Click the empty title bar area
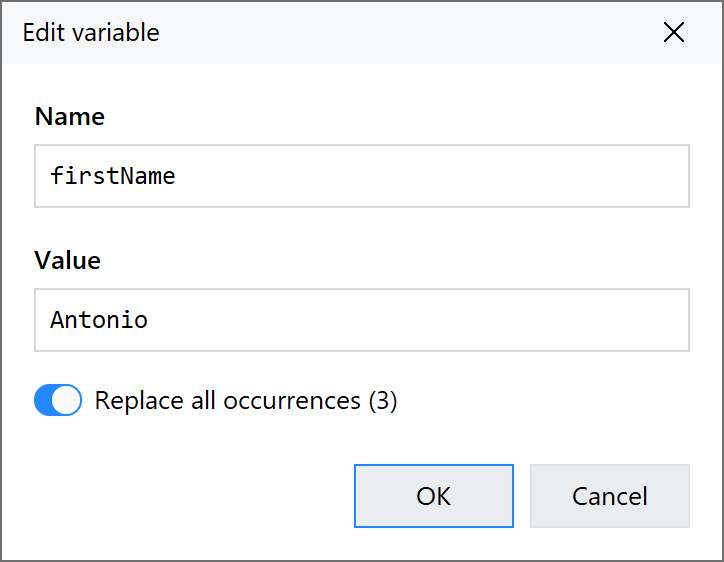The height and width of the screenshot is (562, 724). [400, 32]
